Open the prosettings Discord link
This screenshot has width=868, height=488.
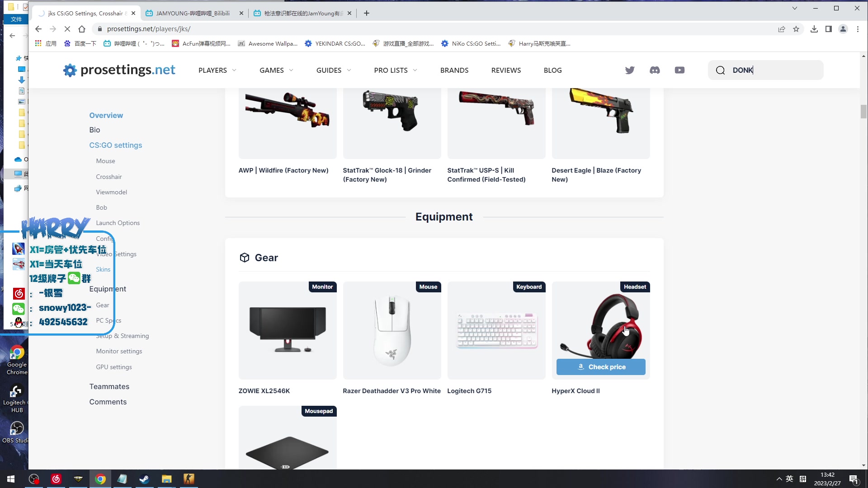655,70
